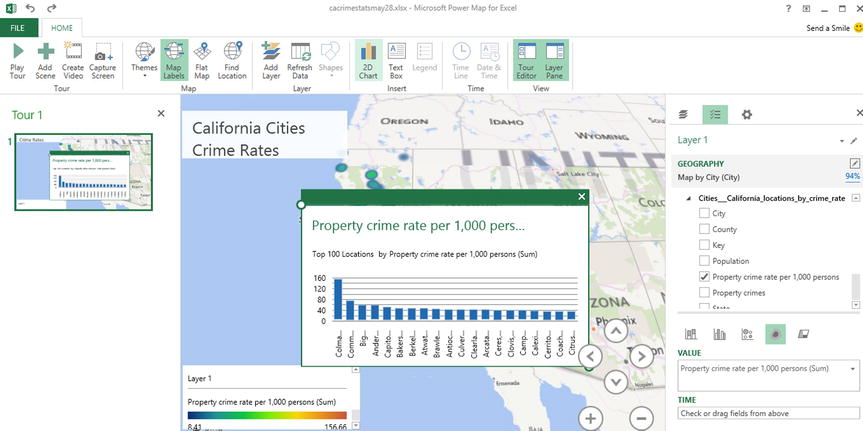863x431 pixels.
Task: Collapse field list with top-right minus button
Action: [856, 198]
